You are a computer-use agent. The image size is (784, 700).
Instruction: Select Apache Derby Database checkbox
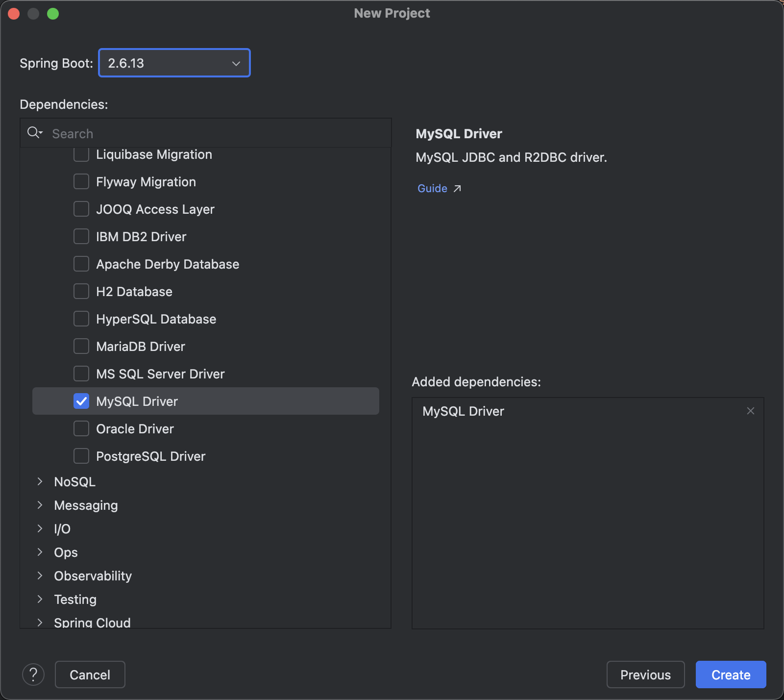point(81,264)
